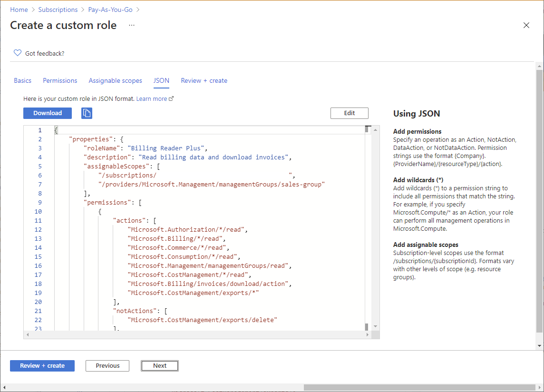The width and height of the screenshot is (544, 392).
Task: Click the JSON editor scroll down arrow
Action: tap(376, 326)
